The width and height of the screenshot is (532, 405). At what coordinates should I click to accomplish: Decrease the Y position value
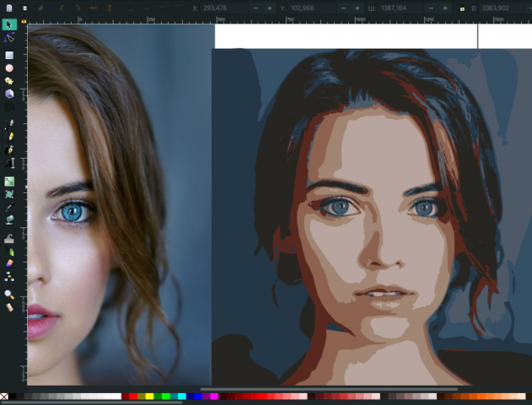[x=343, y=8]
